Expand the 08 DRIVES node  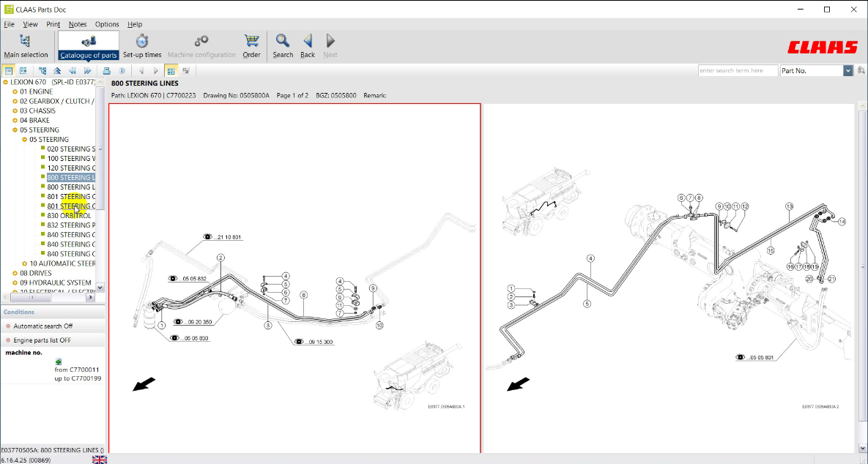[15, 273]
